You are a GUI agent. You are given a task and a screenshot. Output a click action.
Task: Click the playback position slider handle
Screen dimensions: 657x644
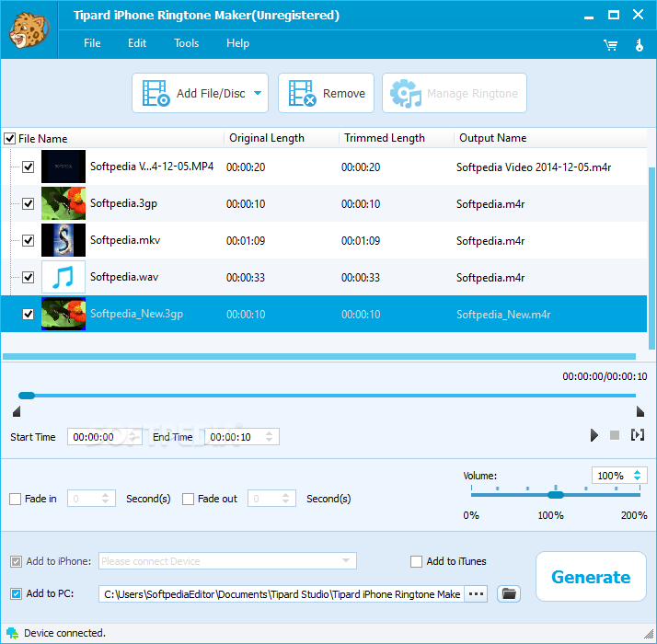click(27, 396)
